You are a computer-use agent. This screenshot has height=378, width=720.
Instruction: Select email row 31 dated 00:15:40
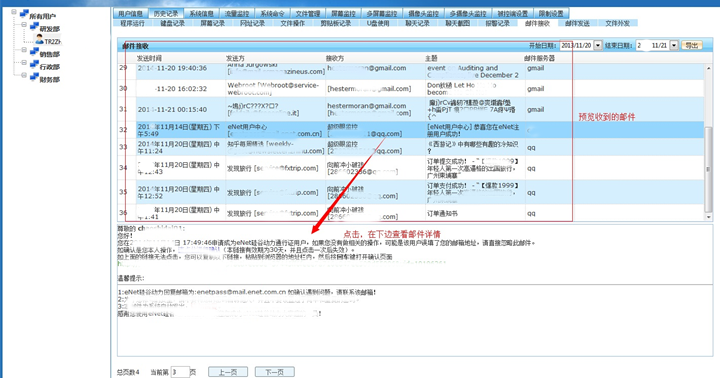[411, 109]
